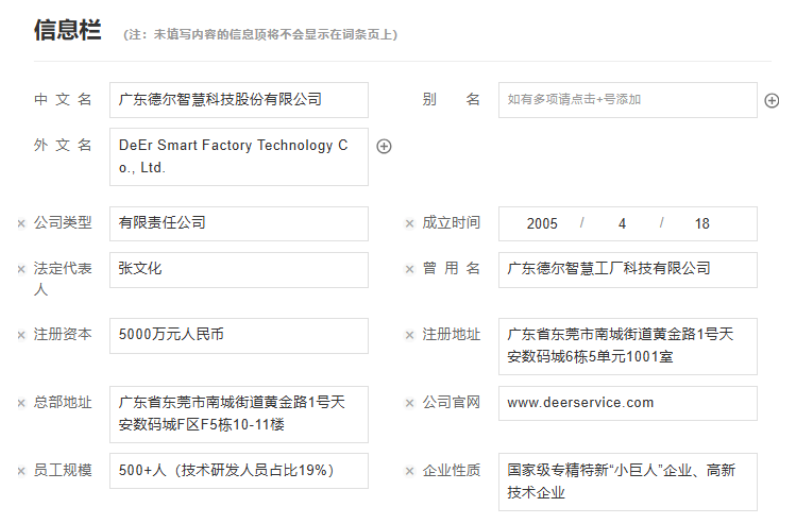Delete the 注册地址 row via X icon

point(409,336)
